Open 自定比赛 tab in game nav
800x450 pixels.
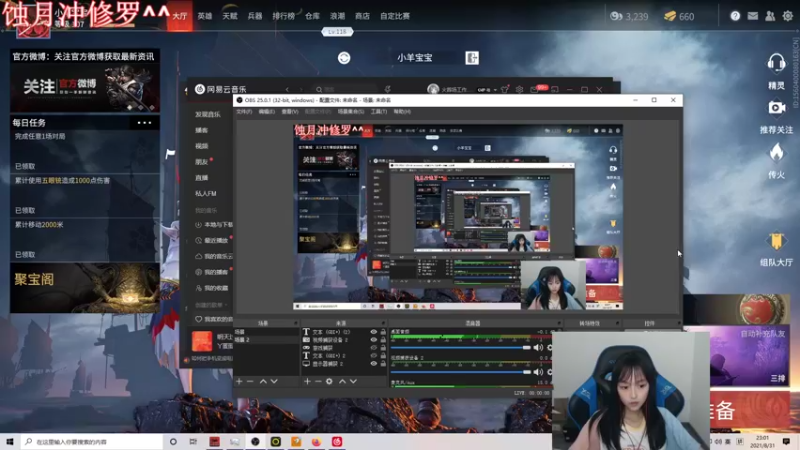pyautogui.click(x=395, y=16)
